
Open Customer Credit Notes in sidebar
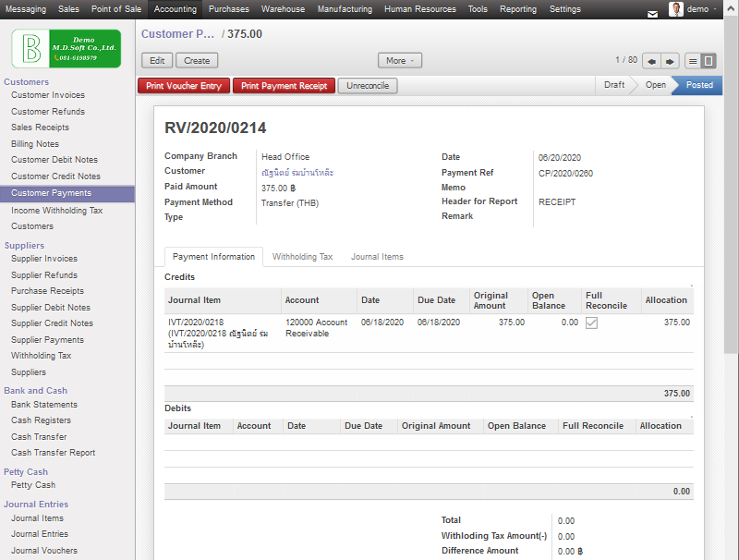click(55, 177)
